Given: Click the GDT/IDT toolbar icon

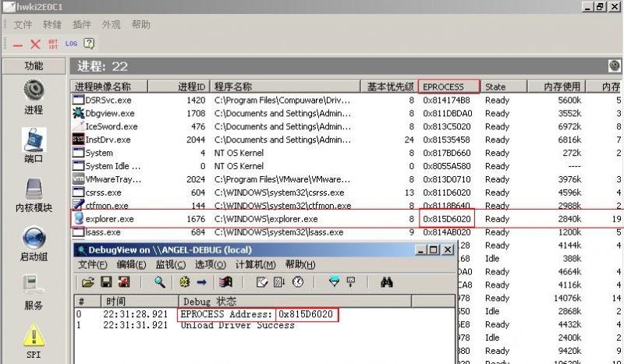Looking at the screenshot, I should [53, 44].
